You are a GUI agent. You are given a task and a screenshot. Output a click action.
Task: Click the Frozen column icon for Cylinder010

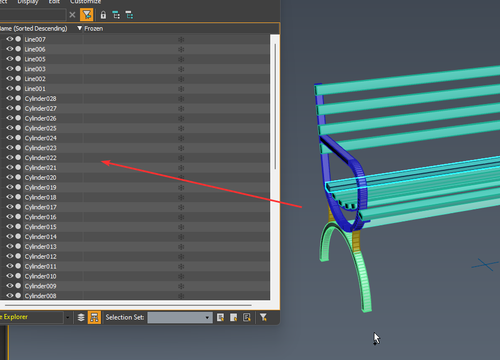click(181, 276)
